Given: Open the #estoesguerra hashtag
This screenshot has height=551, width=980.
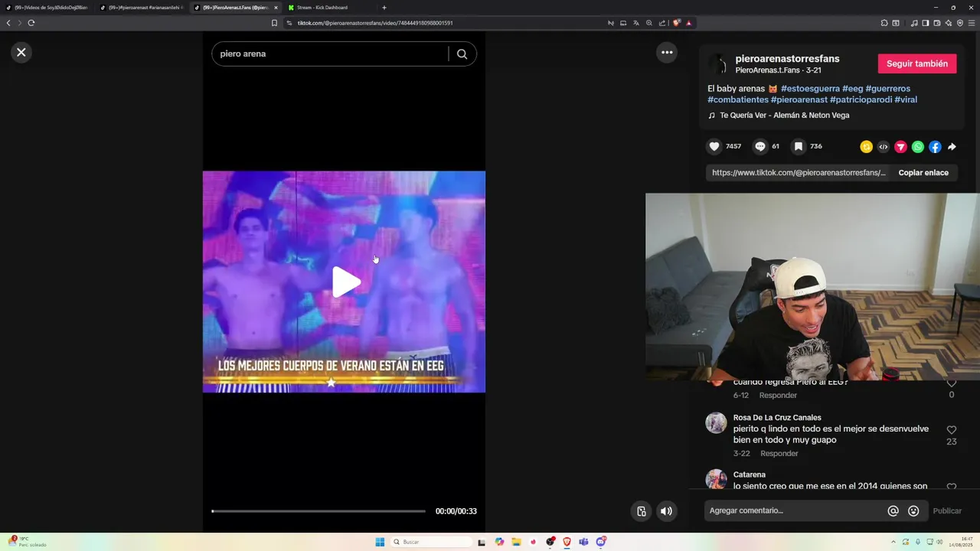Looking at the screenshot, I should click(x=810, y=89).
